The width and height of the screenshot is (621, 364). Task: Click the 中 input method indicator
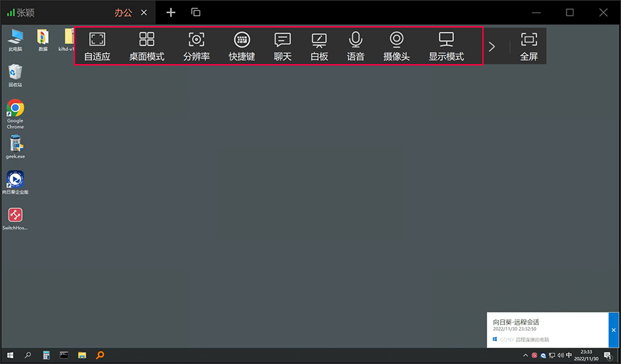(x=569, y=355)
